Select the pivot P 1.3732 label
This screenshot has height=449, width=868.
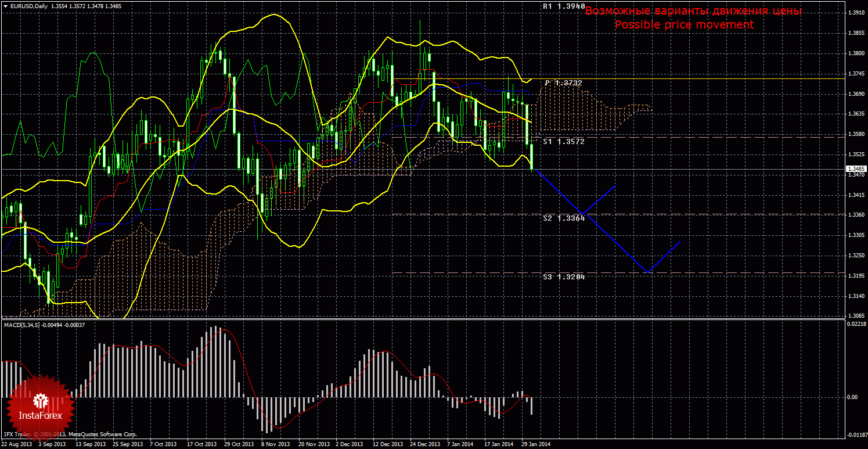pos(563,83)
